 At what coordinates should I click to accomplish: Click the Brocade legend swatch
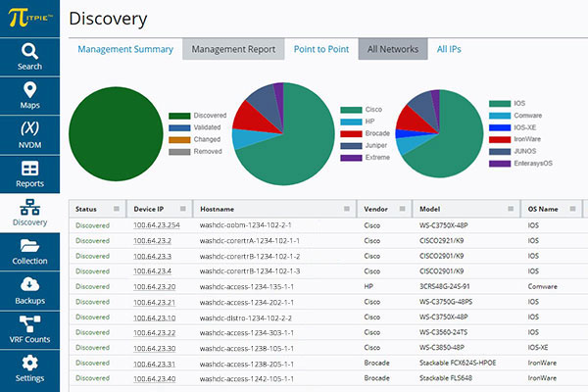click(x=351, y=133)
